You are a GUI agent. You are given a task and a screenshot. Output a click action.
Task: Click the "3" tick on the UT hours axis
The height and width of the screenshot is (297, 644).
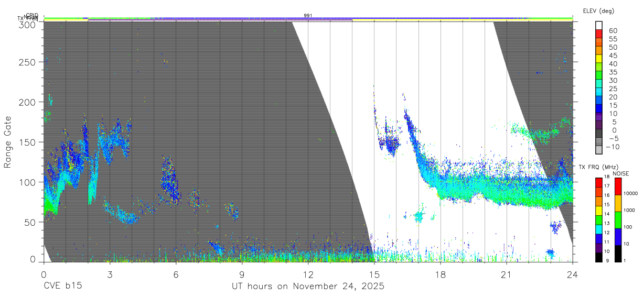point(110,274)
